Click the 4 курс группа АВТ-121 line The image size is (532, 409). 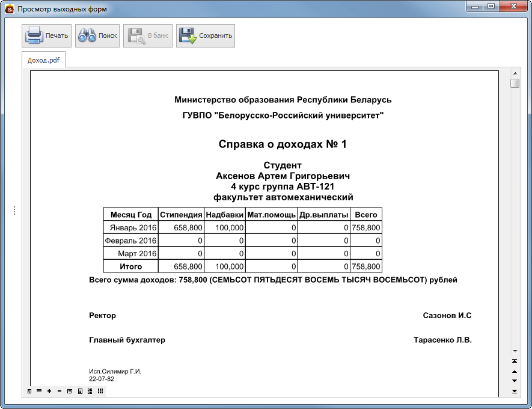point(283,186)
